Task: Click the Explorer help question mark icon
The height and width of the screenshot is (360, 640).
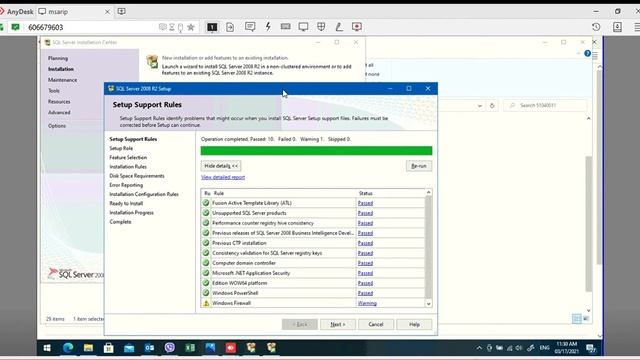Action: pyautogui.click(x=587, y=53)
